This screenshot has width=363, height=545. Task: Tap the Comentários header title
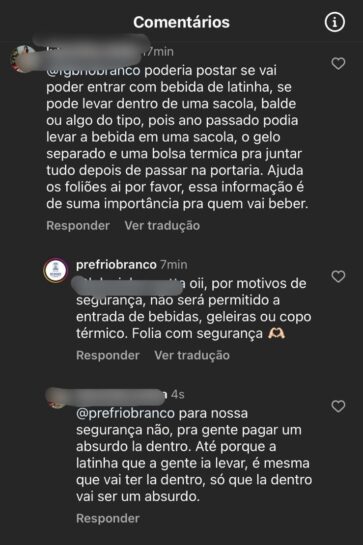coord(181,22)
